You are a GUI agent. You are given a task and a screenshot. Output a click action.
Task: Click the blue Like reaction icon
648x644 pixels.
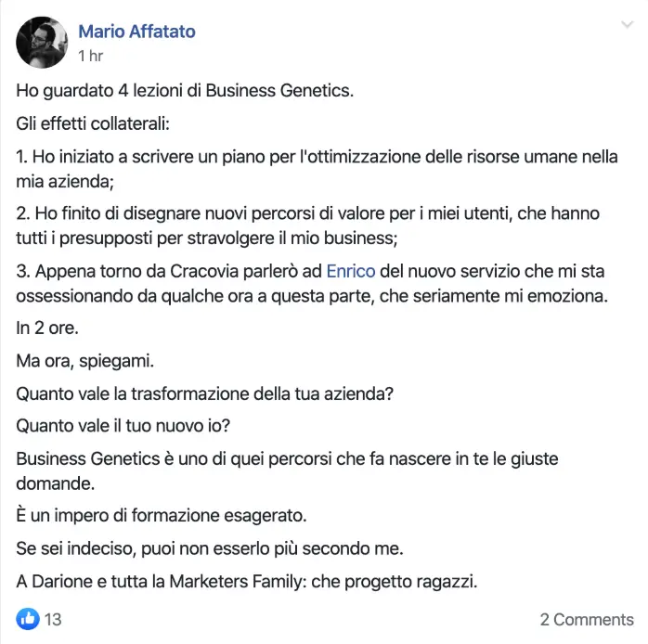point(27,618)
